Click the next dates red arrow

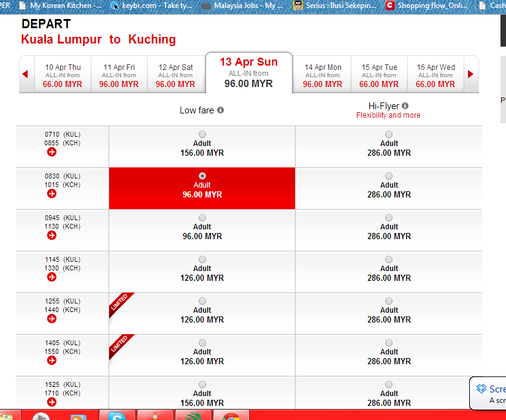point(470,74)
